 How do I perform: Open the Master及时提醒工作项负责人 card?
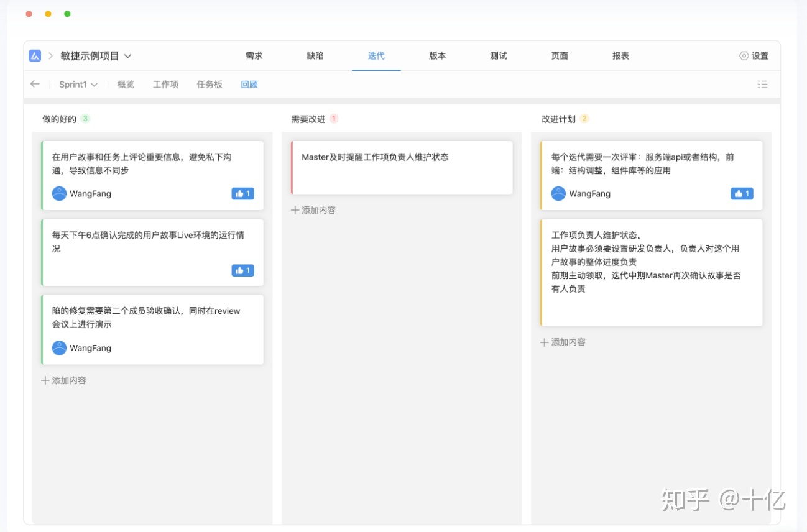402,167
